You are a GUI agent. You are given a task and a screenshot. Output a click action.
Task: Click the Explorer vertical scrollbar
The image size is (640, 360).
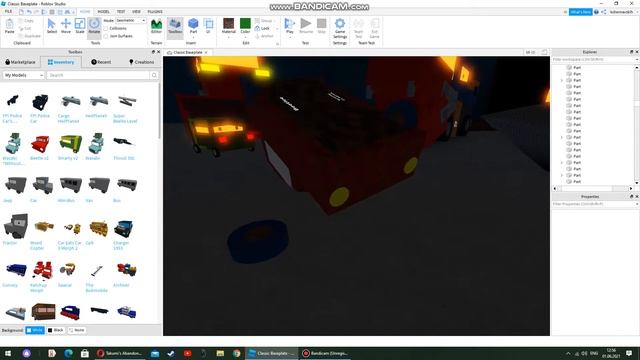[636, 124]
